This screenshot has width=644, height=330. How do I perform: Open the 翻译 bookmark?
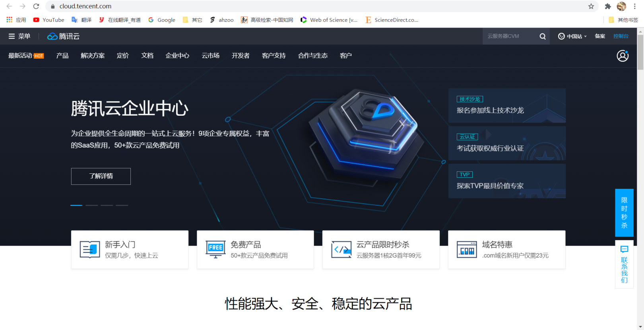pyautogui.click(x=81, y=20)
